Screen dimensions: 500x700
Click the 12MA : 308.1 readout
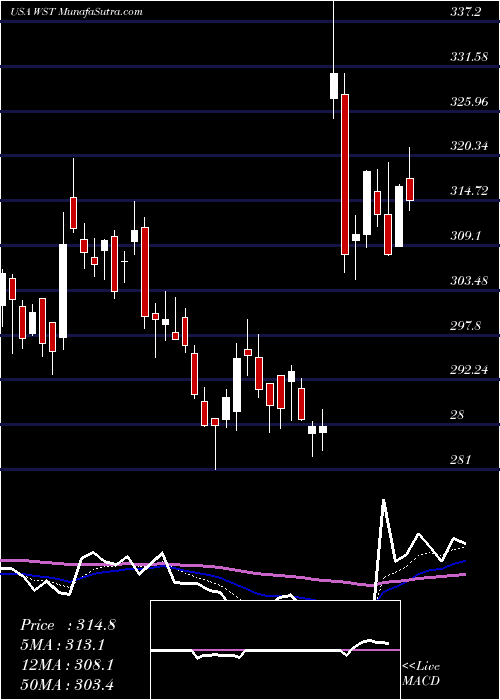pos(67,665)
